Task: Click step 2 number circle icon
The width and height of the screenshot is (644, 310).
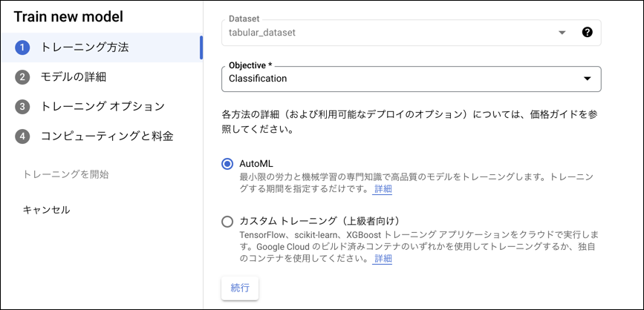Action: click(22, 77)
